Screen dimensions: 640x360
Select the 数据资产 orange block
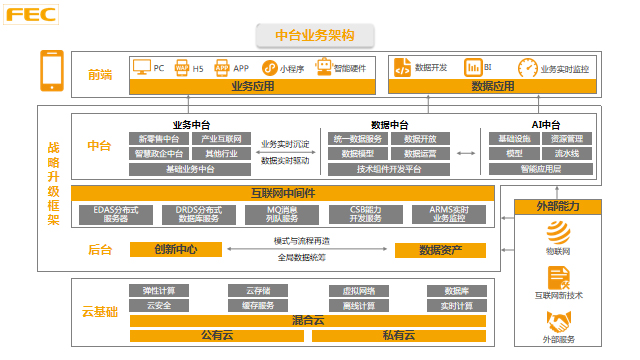pyautogui.click(x=440, y=250)
